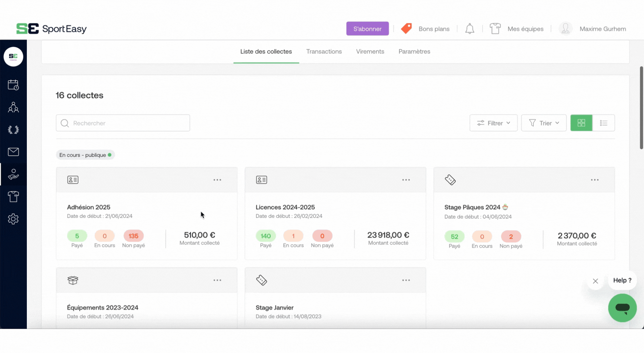Open Adhésion 2025 collection title

(89, 207)
